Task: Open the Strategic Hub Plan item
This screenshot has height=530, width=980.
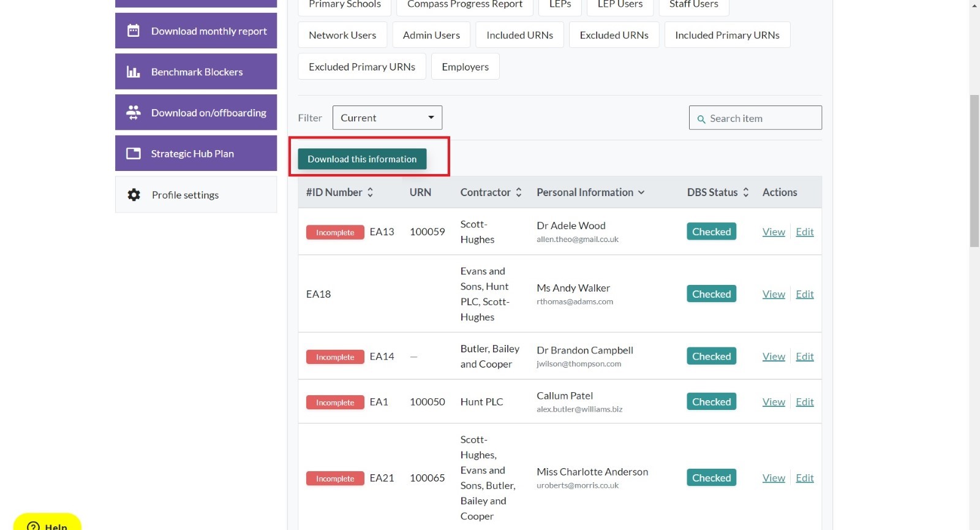Action: point(196,153)
